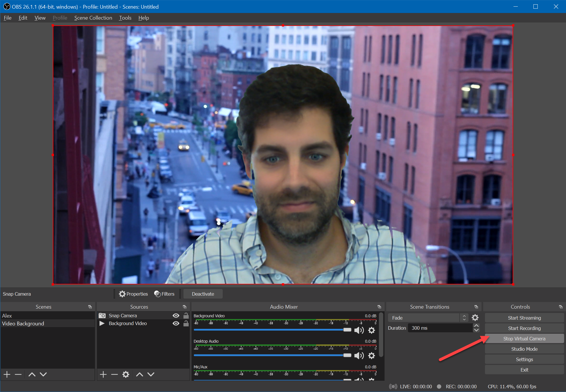The width and height of the screenshot is (566, 392).
Task: Select the Alex scene
Action: point(7,316)
